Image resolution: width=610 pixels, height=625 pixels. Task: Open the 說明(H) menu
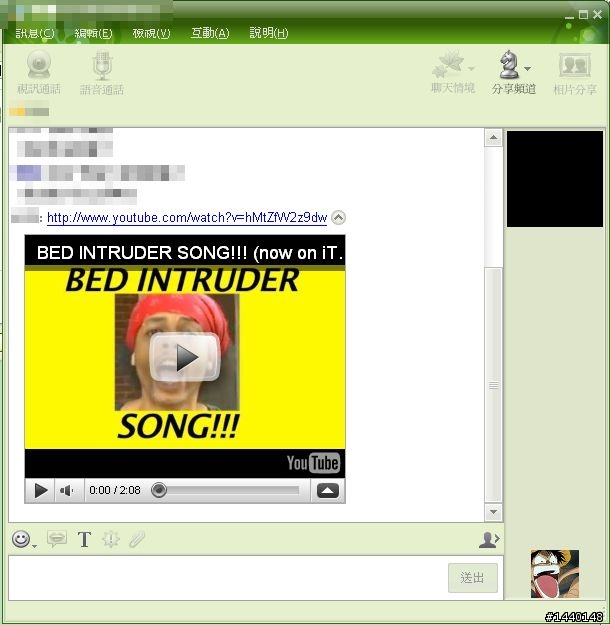tap(269, 33)
